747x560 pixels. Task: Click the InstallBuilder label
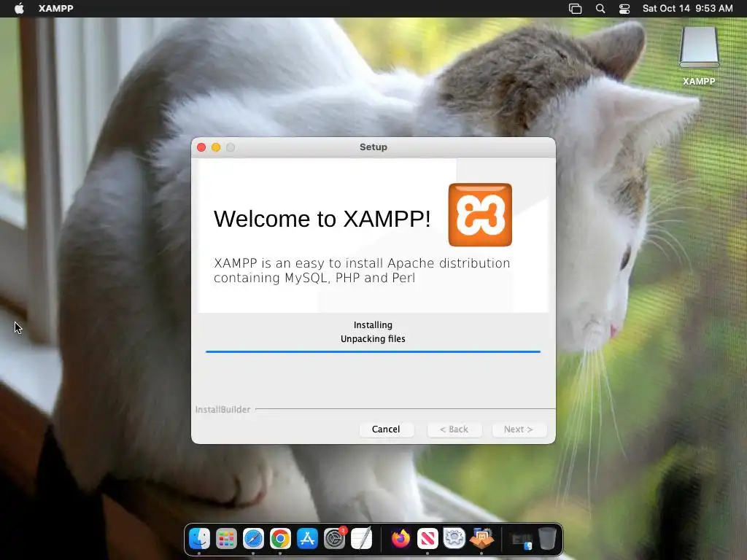tap(222, 410)
